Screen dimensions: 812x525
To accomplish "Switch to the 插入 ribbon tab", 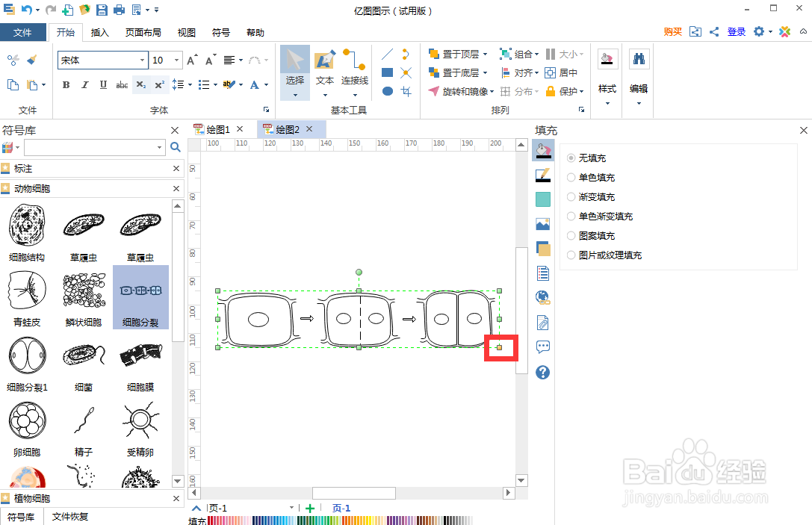I will pos(101,32).
